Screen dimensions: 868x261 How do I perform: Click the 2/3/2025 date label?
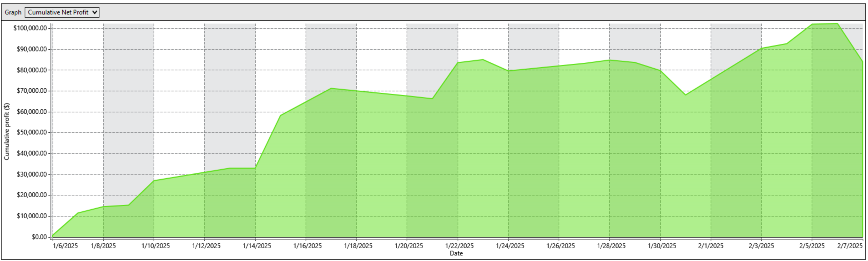761,246
